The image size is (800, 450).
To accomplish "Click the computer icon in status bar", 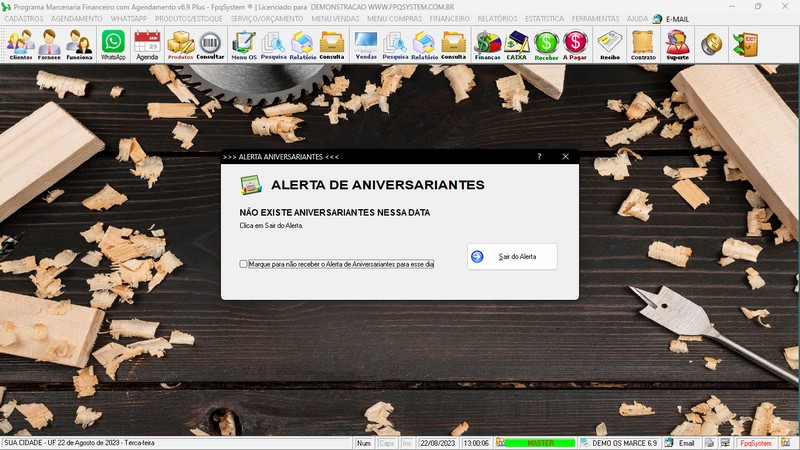I will pos(725,443).
